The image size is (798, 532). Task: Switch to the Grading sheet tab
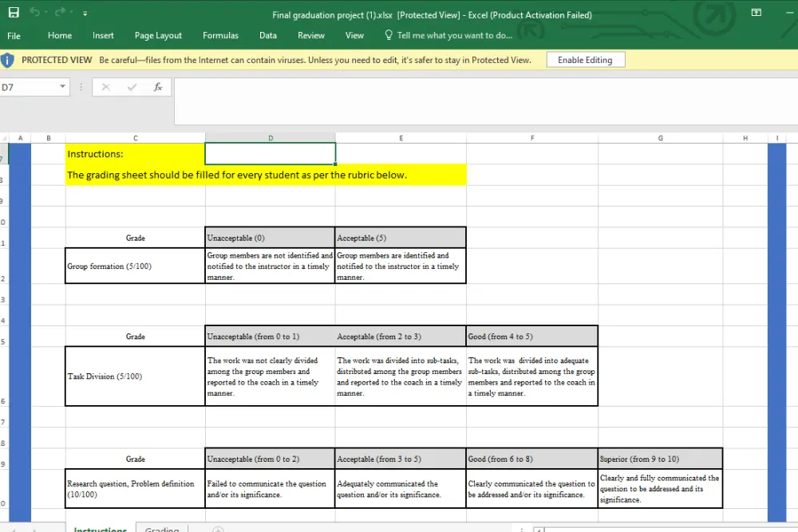pos(162,528)
